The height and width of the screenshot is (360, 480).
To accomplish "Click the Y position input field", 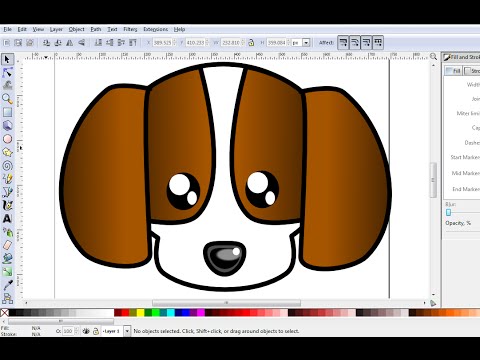I will coord(197,43).
